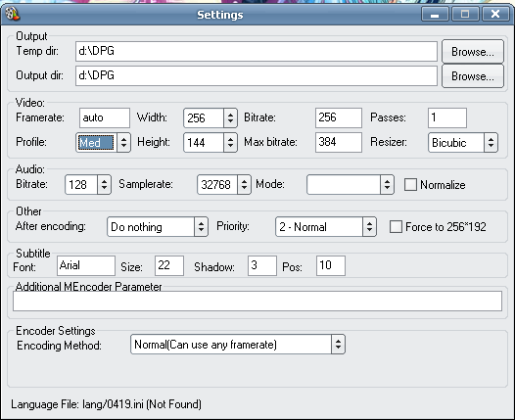The width and height of the screenshot is (515, 420).
Task: Click into the Max bitrate field
Action: tap(339, 143)
